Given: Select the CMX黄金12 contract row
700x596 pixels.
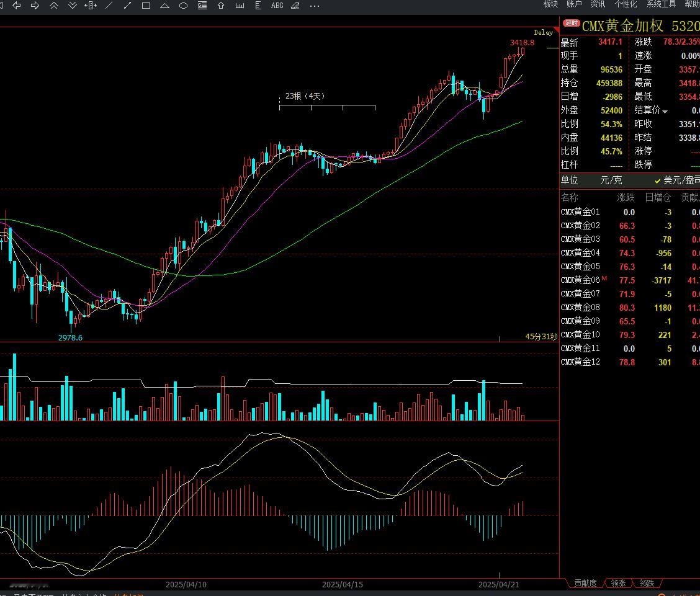Looking at the screenshot, I should pos(630,362).
